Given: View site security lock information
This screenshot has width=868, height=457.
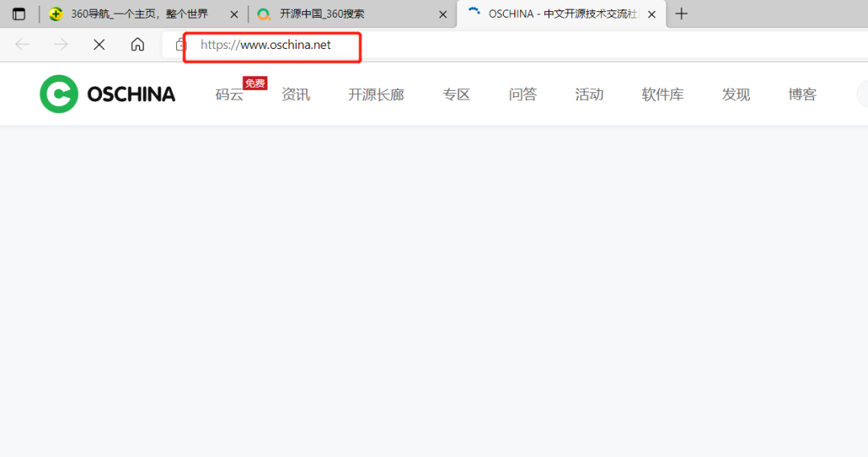Looking at the screenshot, I should [181, 45].
